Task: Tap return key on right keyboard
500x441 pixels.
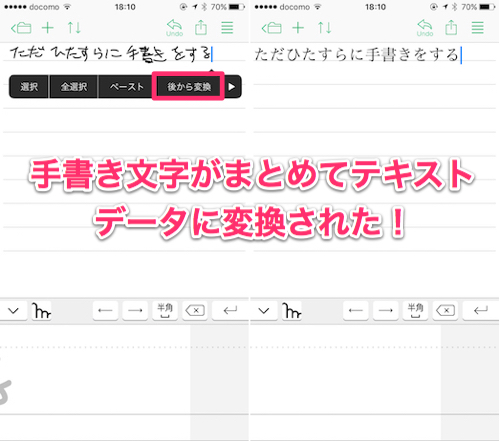Action: pos(480,311)
